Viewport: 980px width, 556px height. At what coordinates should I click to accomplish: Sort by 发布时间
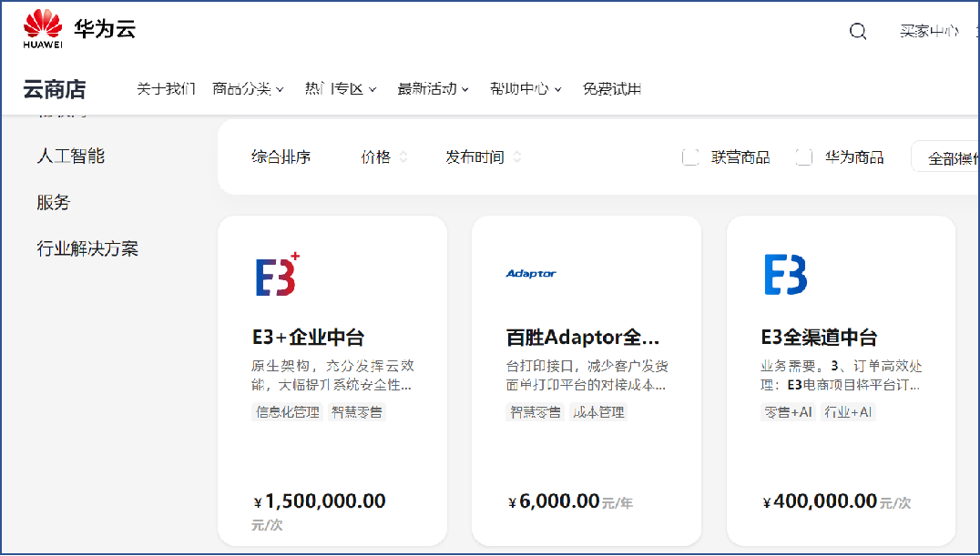point(475,157)
